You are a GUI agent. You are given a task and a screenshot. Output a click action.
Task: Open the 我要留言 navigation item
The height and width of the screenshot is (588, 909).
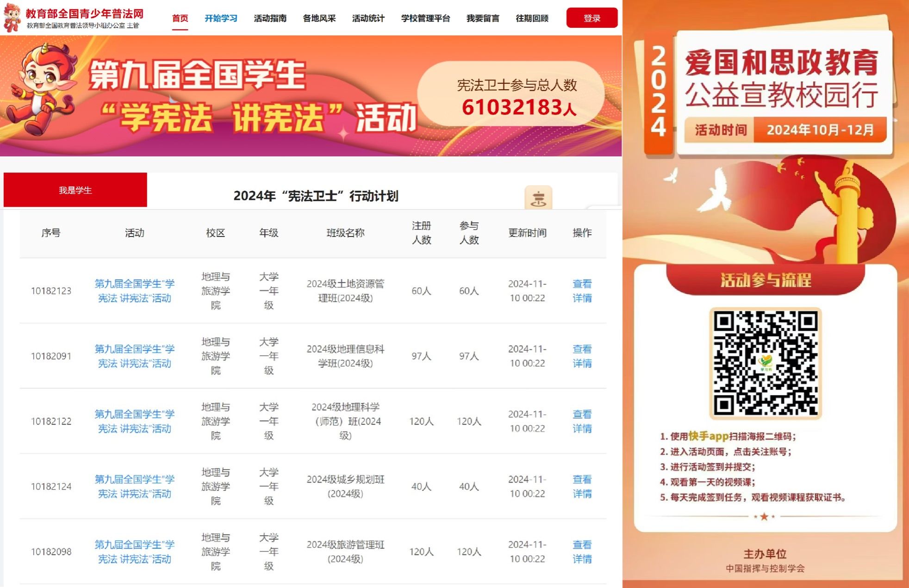(x=483, y=19)
